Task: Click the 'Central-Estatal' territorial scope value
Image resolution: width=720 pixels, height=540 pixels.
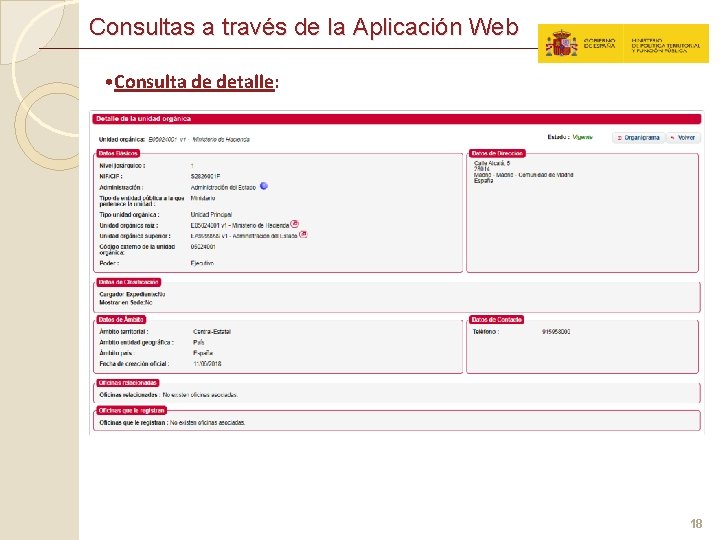Action: [x=212, y=332]
